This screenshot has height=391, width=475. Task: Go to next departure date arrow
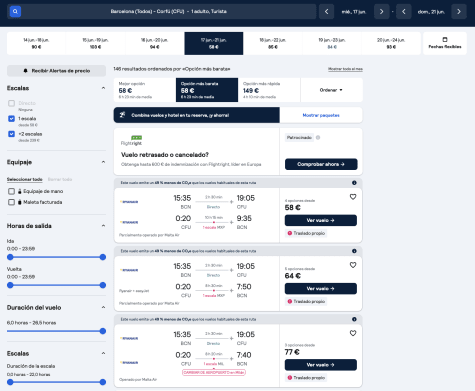381,12
